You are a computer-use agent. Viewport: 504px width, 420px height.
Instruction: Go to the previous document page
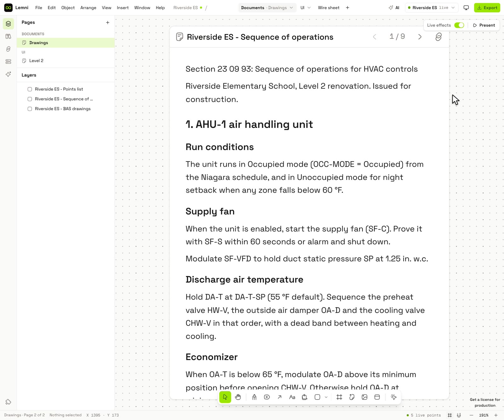pos(375,37)
